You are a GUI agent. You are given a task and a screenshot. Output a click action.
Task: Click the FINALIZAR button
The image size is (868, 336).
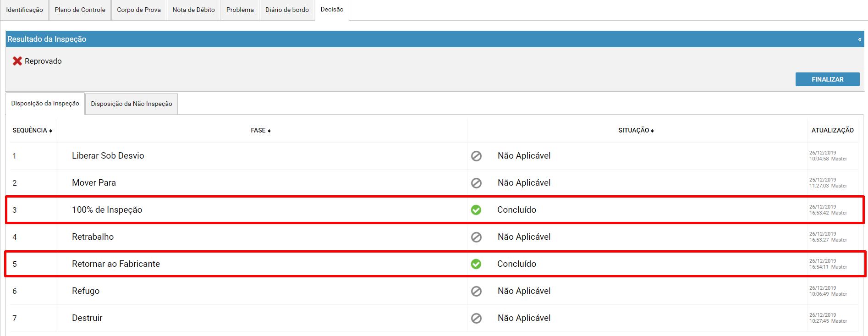827,79
